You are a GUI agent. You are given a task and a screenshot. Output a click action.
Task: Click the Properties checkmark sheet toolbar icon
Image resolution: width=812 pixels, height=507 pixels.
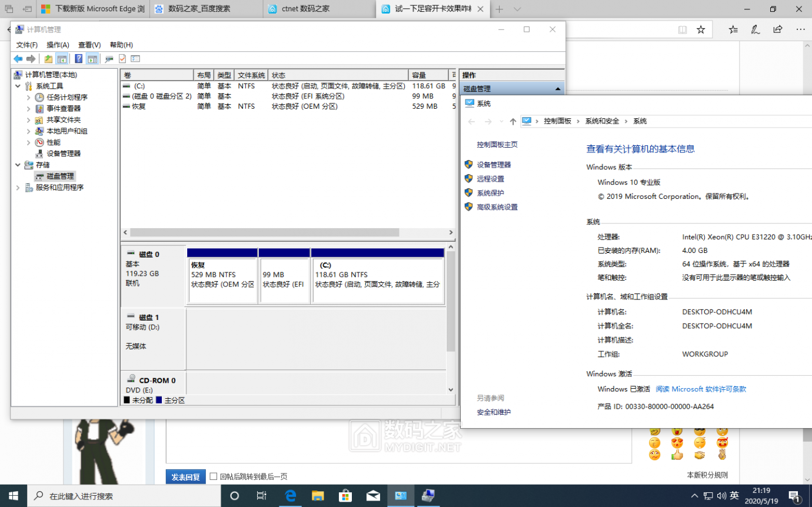tap(122, 59)
